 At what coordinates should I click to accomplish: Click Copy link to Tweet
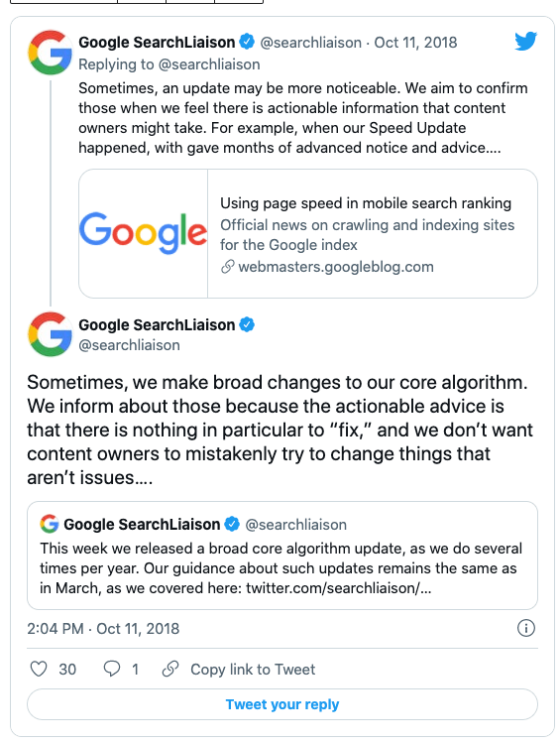[253, 669]
